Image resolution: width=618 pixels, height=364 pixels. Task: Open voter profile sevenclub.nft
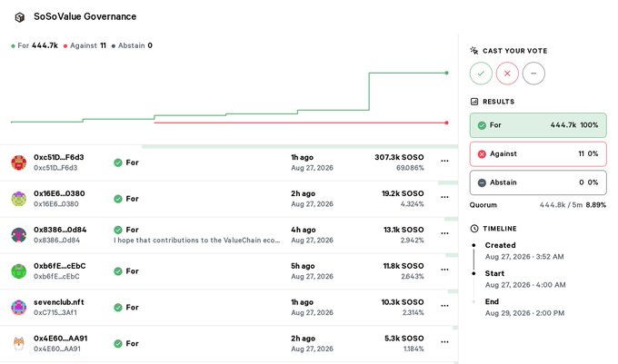pyautogui.click(x=59, y=302)
